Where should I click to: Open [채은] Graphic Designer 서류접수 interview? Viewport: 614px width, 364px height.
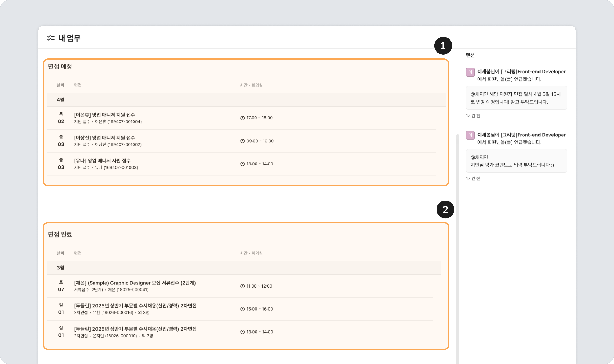tap(135, 283)
